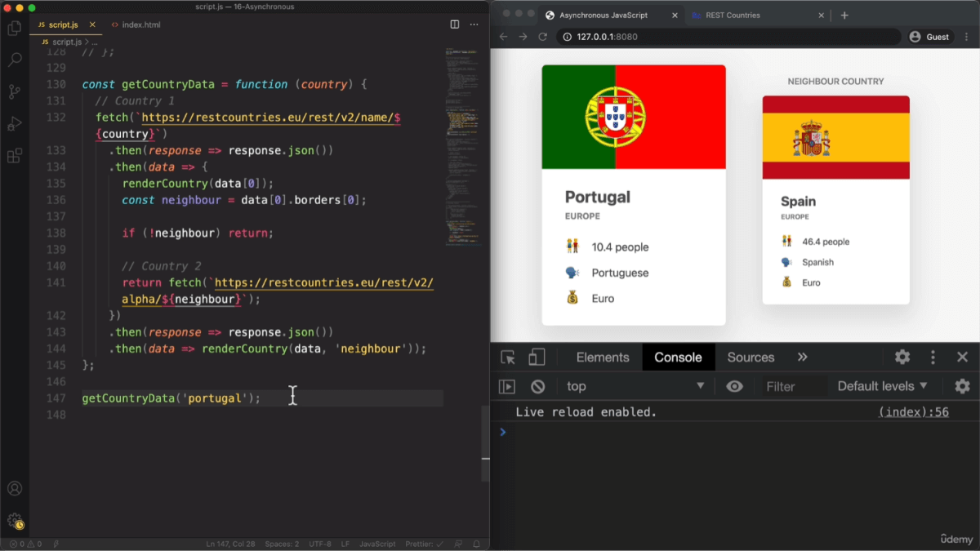Screen dimensions: 980x551
Task: Toggle the live expression eye in Console
Action: pyautogui.click(x=734, y=385)
